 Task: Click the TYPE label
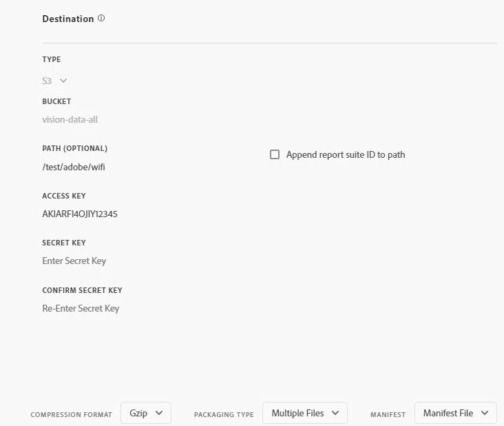pyautogui.click(x=52, y=59)
